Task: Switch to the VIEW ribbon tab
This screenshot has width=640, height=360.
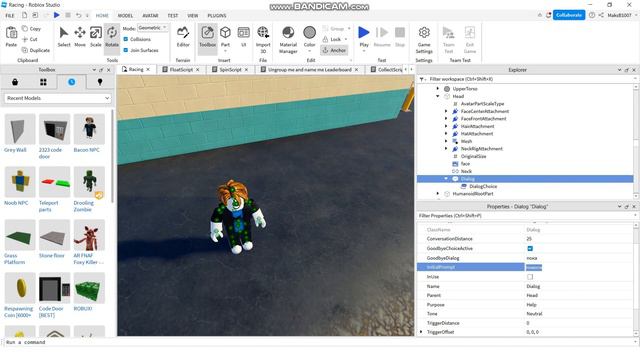Action: [193, 16]
